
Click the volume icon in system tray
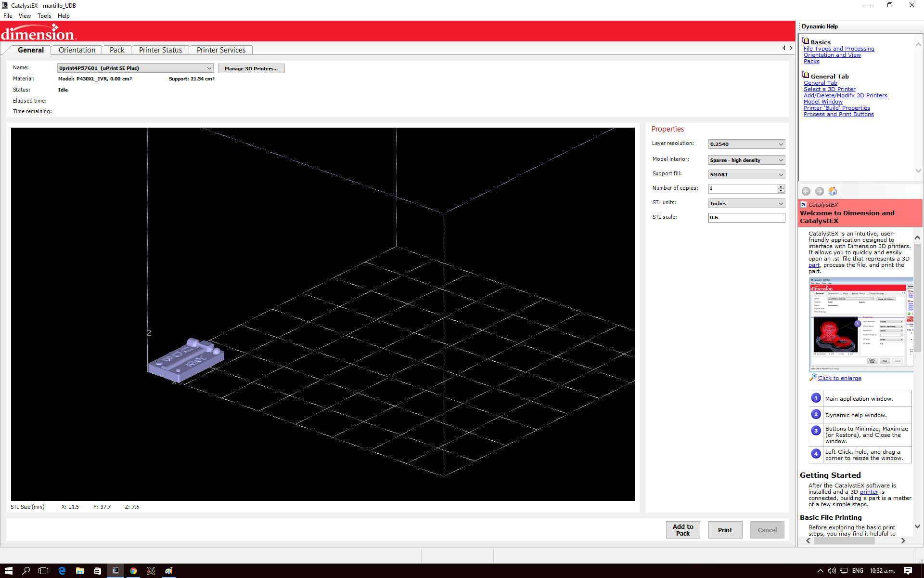832,571
